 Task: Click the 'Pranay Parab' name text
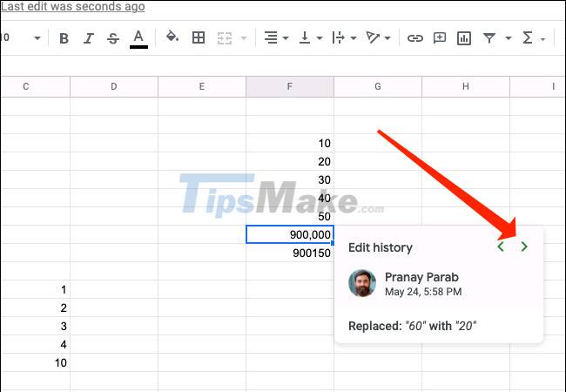pyautogui.click(x=421, y=277)
